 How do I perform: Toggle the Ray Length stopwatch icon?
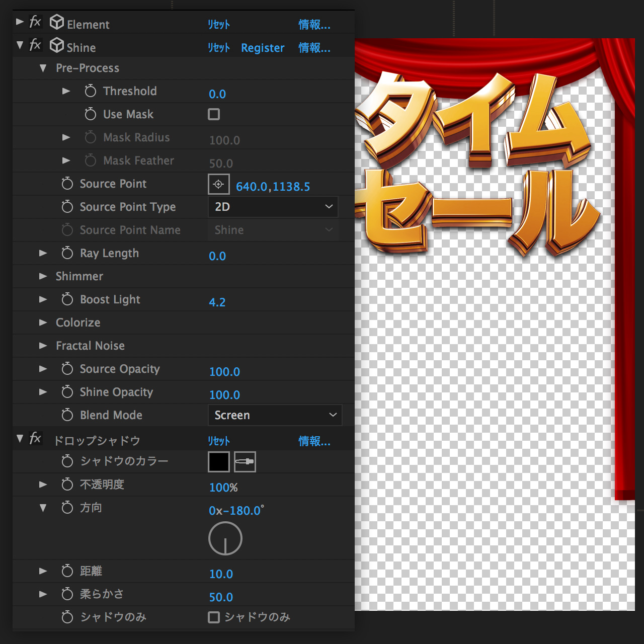coord(67,253)
